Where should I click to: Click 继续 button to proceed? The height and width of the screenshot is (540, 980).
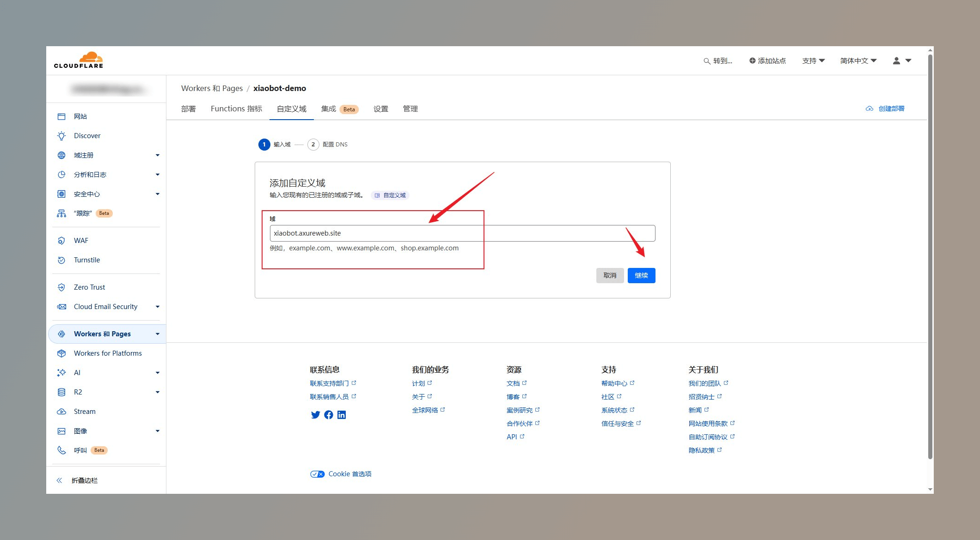[641, 274]
